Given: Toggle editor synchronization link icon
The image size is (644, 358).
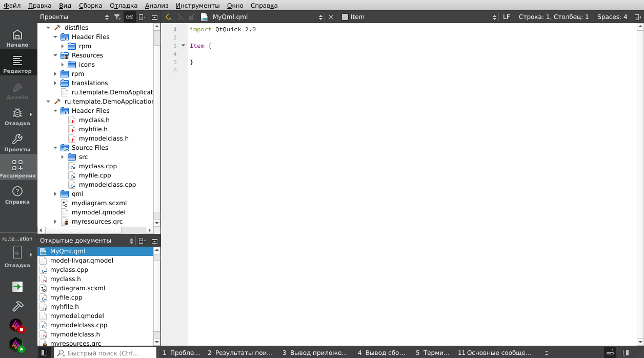Looking at the screenshot, I should pos(130,17).
